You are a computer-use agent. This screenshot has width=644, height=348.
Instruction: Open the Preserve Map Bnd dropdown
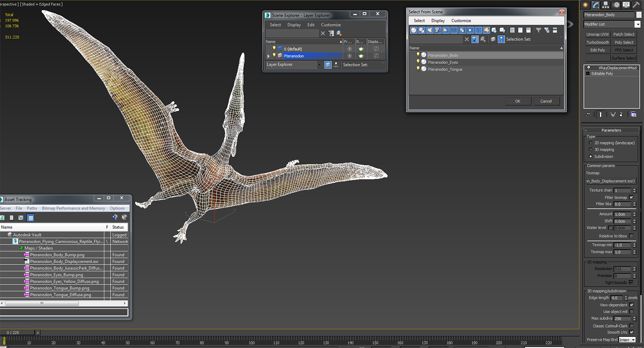(627, 340)
